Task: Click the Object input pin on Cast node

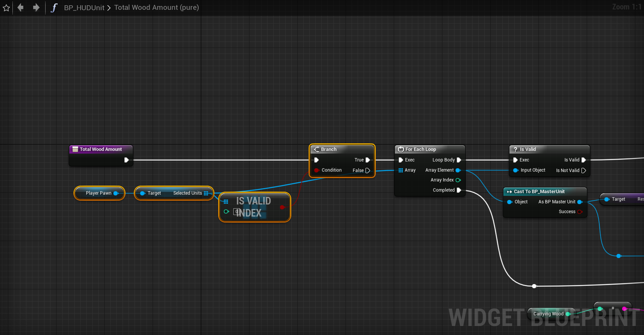Action: (509, 202)
